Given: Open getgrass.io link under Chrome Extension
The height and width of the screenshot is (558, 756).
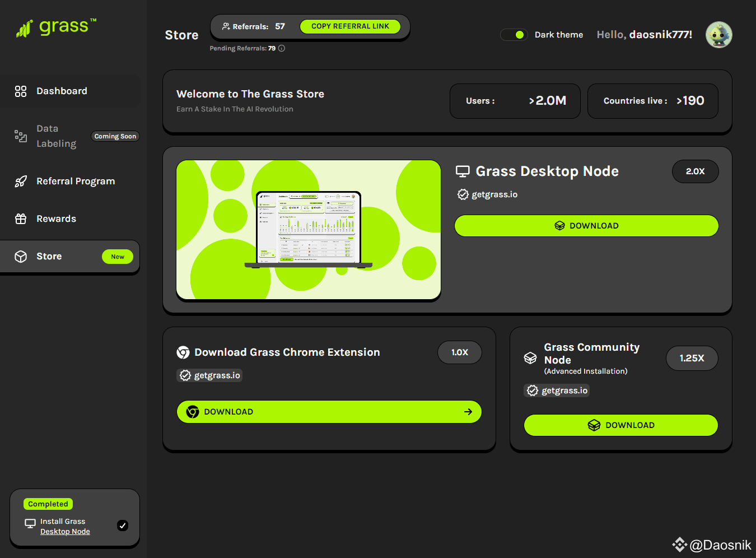Looking at the screenshot, I should coord(217,375).
